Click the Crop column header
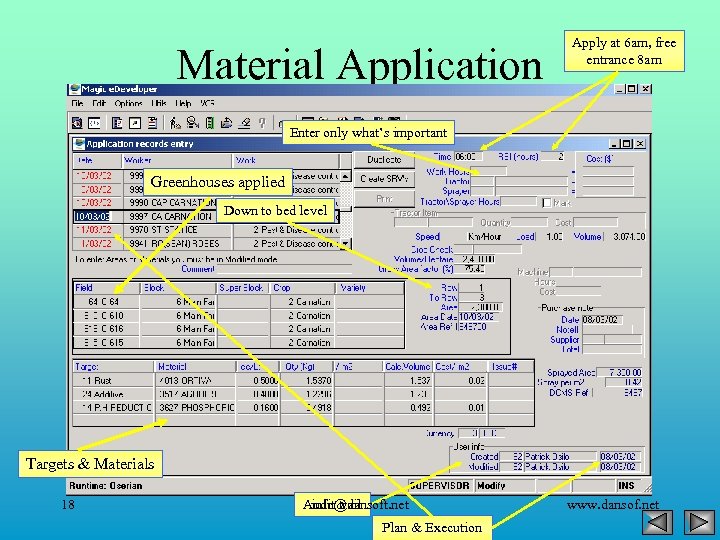 pyautogui.click(x=303, y=288)
